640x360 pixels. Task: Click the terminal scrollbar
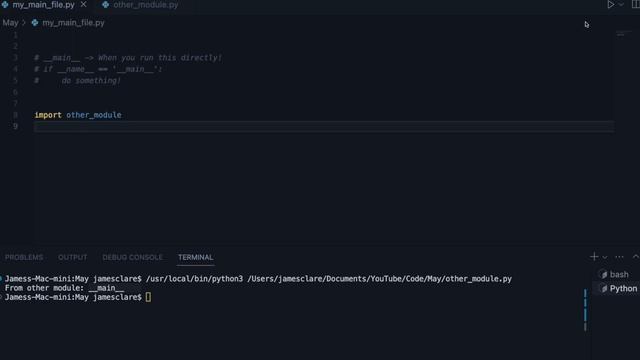click(x=585, y=310)
